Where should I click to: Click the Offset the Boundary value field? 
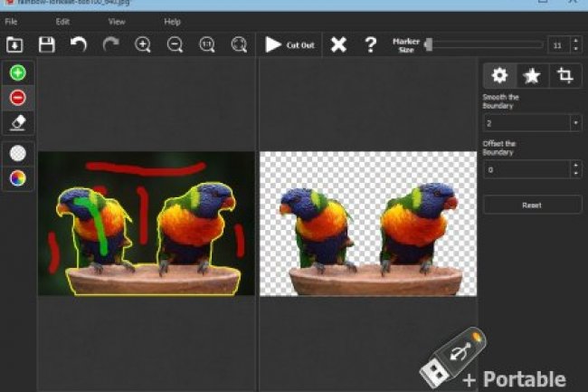(x=526, y=169)
